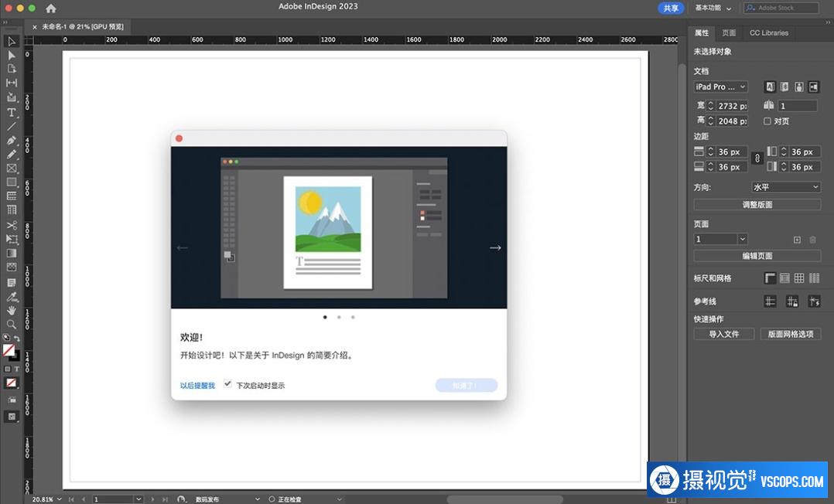Click the smart guides icon
The width and height of the screenshot is (834, 504).
click(814, 301)
